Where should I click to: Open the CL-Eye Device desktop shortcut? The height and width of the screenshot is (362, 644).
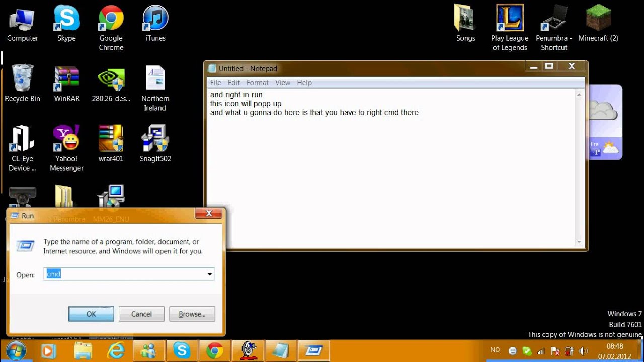(22, 148)
